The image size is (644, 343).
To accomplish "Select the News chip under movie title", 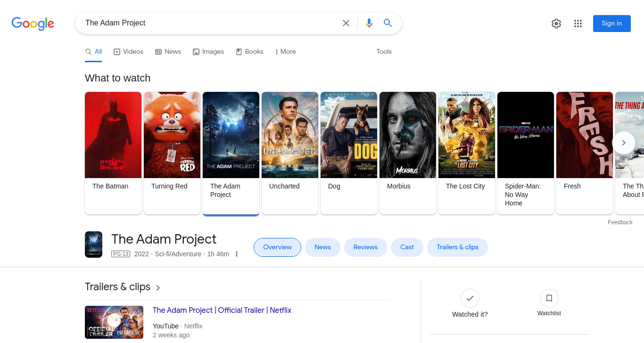I will point(322,247).
